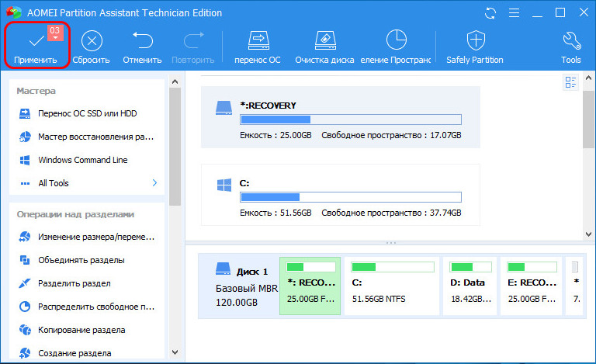596x364 pixels.
Task: Click the Свободное пространство : 17.07GB text
Action: click(391, 135)
